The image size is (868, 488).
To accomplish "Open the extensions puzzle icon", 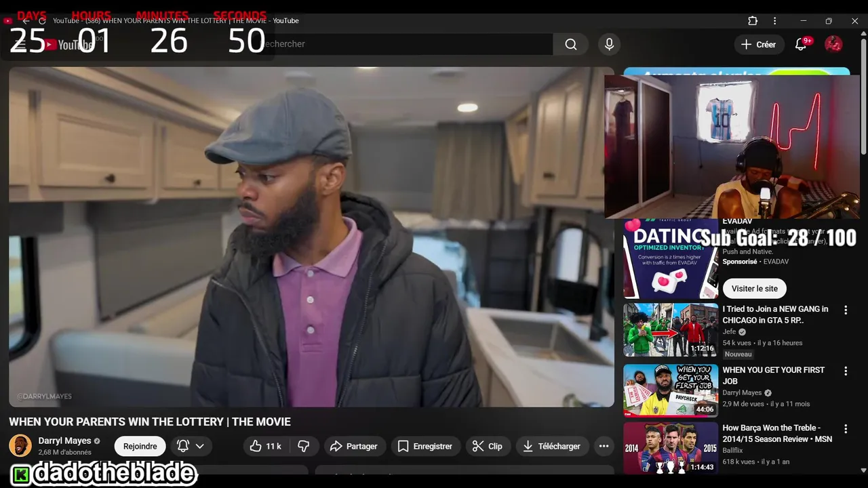I will coord(753,21).
